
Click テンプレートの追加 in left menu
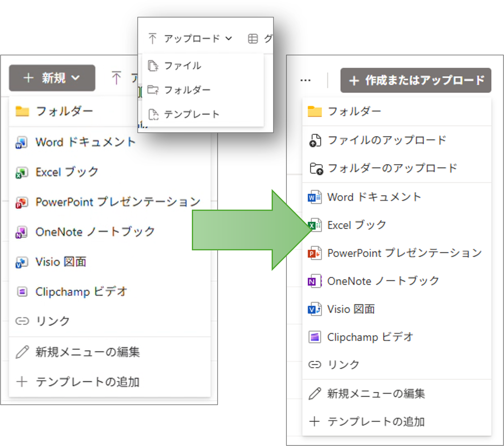coord(87,382)
